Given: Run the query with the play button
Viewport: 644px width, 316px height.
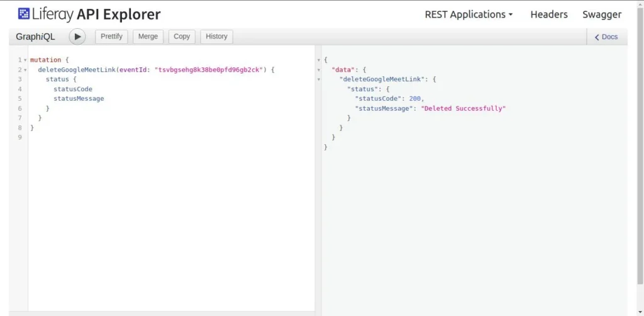Looking at the screenshot, I should pos(77,37).
